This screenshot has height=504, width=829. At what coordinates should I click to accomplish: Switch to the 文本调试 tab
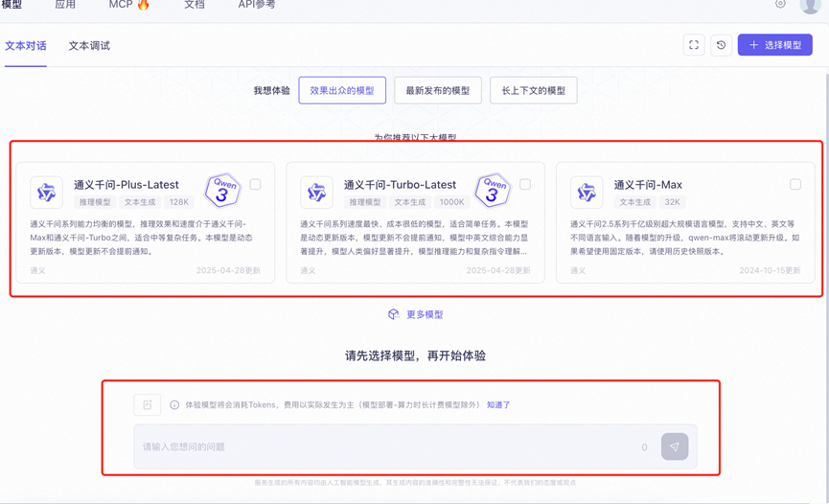coord(89,46)
